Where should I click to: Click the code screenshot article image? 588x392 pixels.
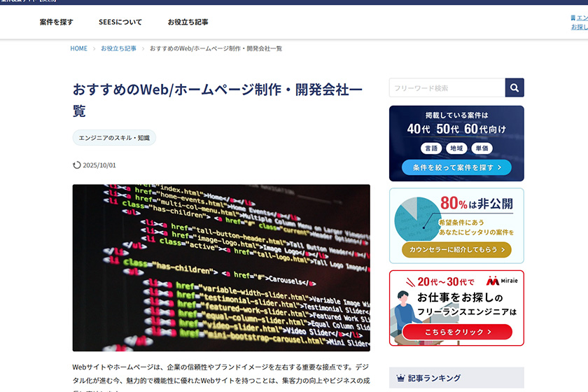(221, 267)
